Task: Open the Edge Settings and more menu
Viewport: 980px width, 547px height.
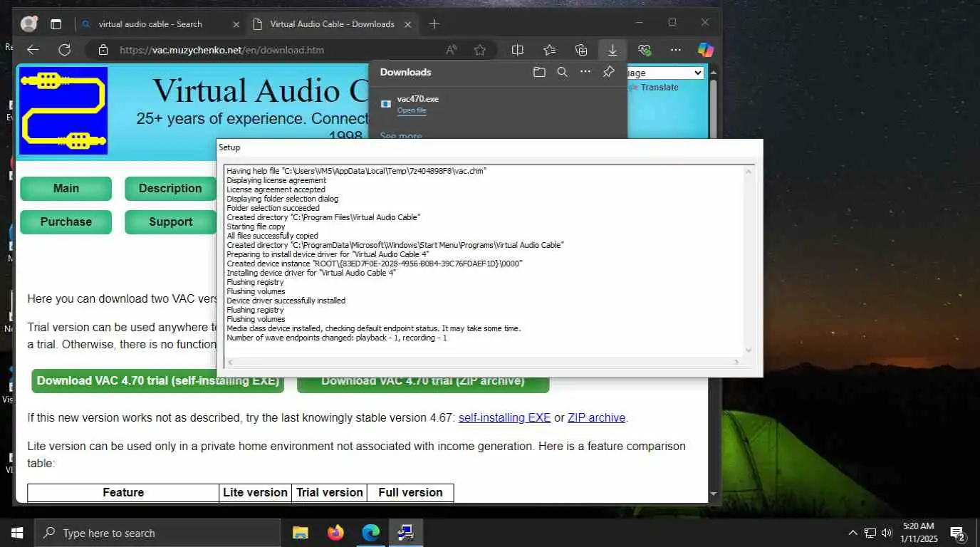Action: tap(676, 50)
